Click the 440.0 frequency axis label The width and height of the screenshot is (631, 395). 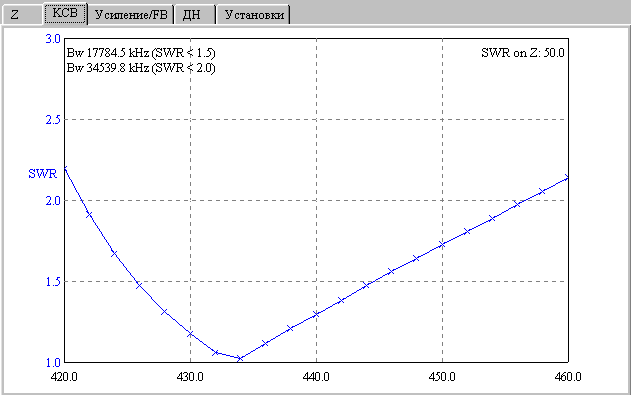coord(316,377)
